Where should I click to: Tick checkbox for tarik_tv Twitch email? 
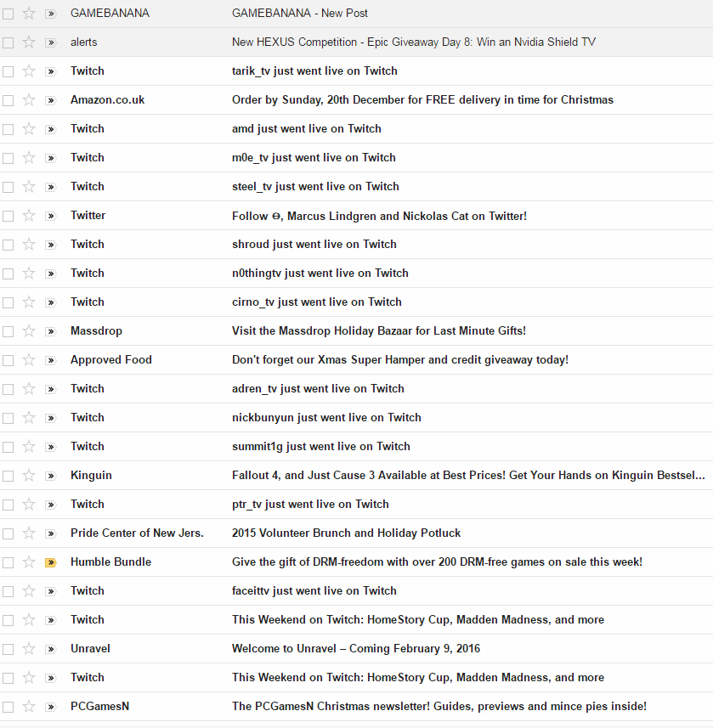[8, 71]
